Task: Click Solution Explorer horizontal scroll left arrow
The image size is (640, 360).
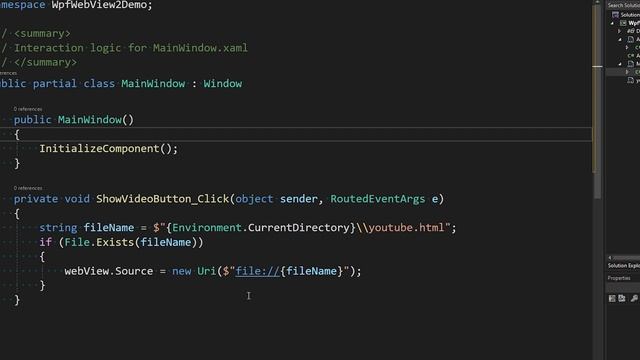Action: click(610, 258)
